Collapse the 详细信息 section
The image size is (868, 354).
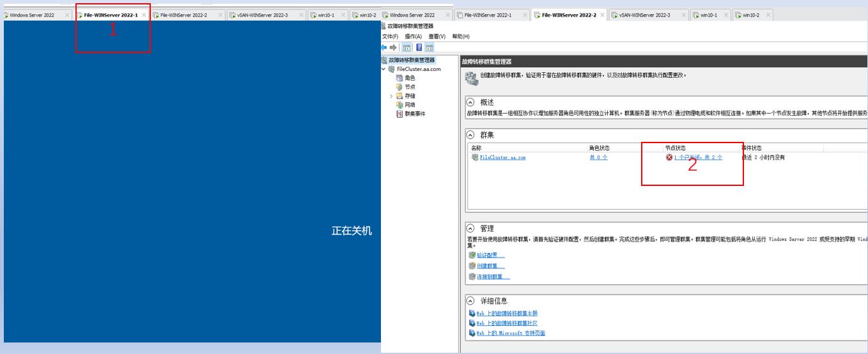(x=470, y=300)
